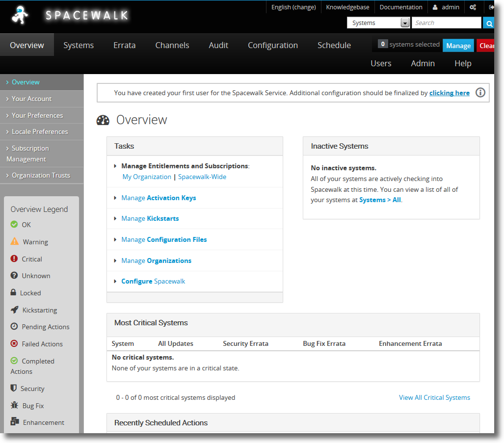This screenshot has width=504, height=443.
Task: Open Manage Activation Keys link
Action: (159, 198)
